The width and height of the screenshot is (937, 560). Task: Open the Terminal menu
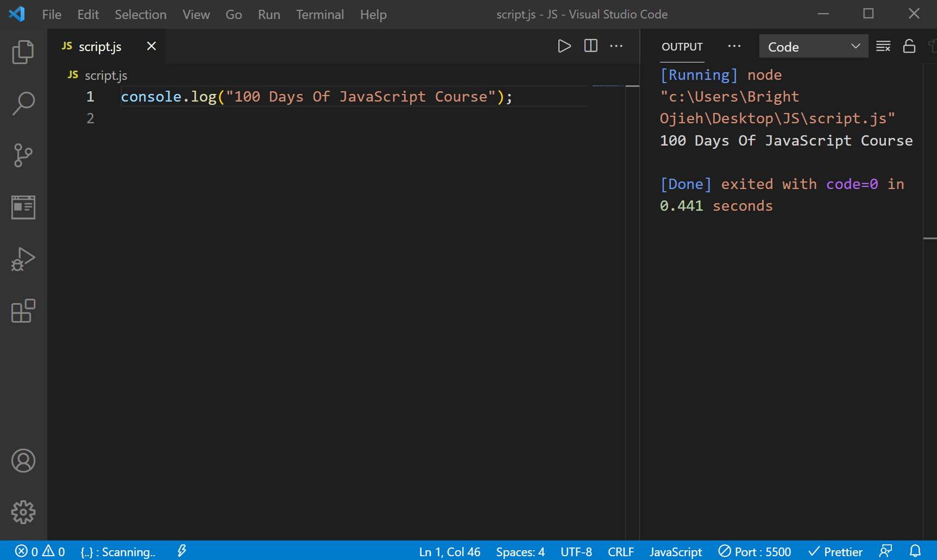tap(320, 14)
